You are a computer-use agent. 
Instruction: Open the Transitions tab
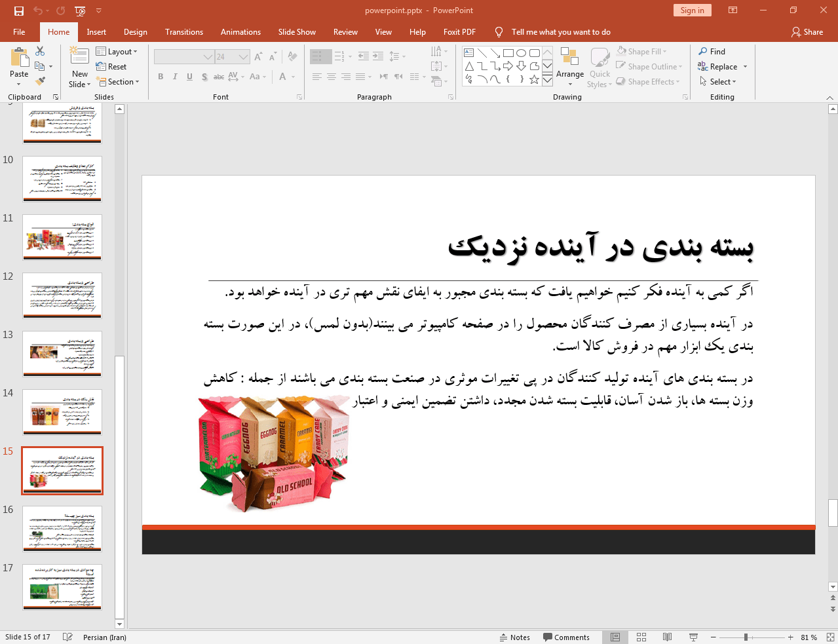pyautogui.click(x=184, y=31)
